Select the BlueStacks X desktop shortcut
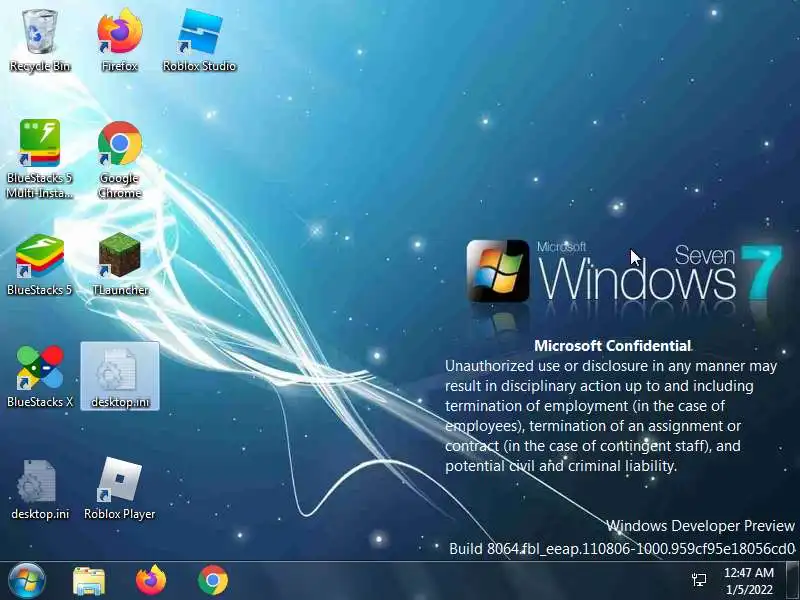800x600 pixels. point(40,377)
